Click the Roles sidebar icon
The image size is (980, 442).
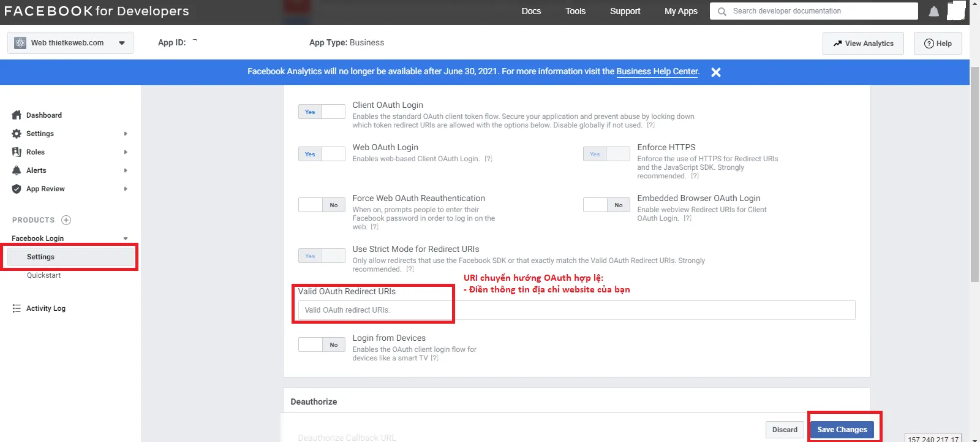(17, 152)
